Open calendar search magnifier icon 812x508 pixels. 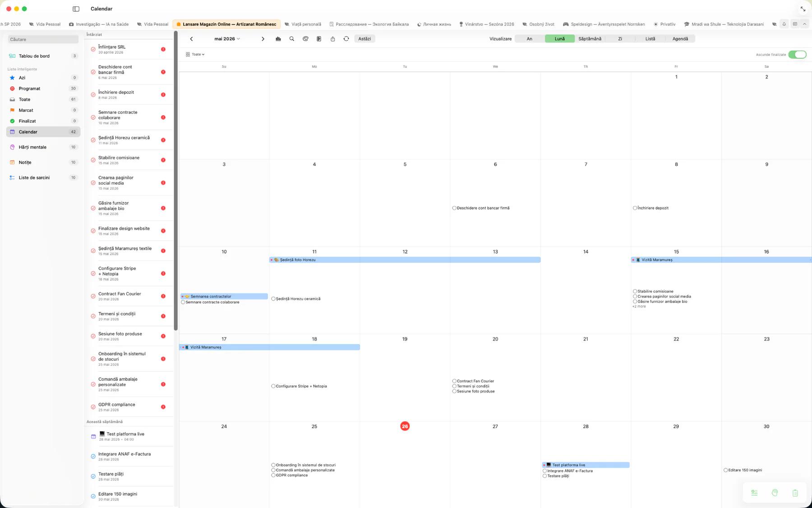(x=292, y=39)
